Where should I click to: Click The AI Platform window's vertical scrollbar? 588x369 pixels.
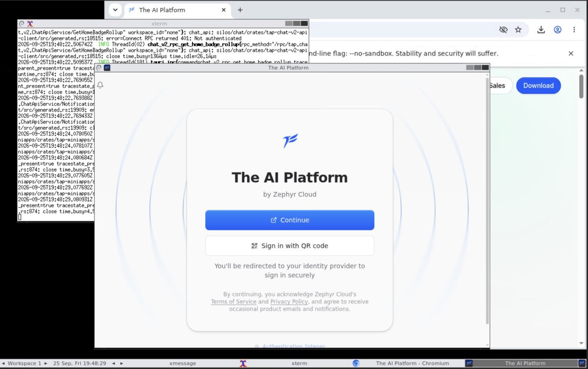point(487,201)
